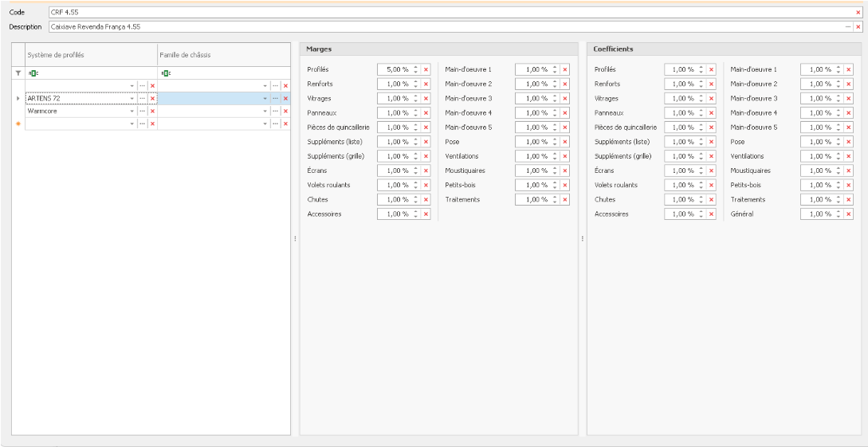The image size is (868, 447).
Task: Clear the Marges Accessoires value
Action: coord(426,214)
